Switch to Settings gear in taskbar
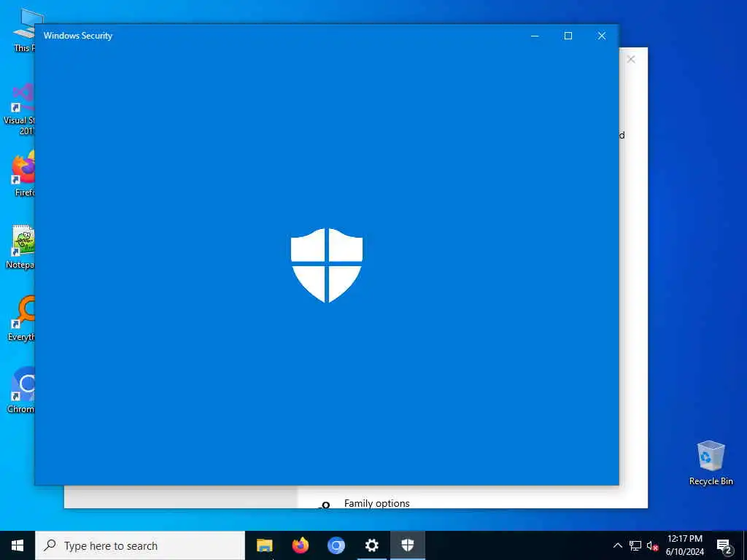This screenshot has width=747, height=560. coord(371,545)
